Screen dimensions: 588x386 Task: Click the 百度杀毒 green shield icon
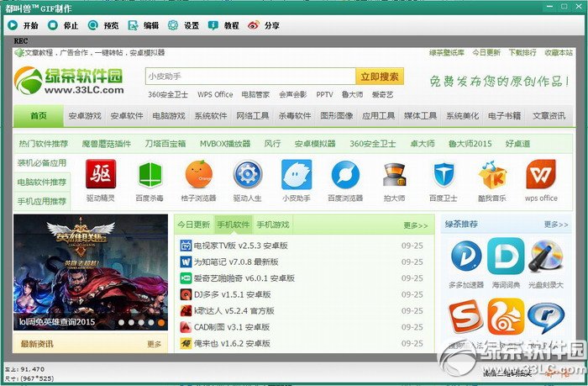[x=150, y=175]
